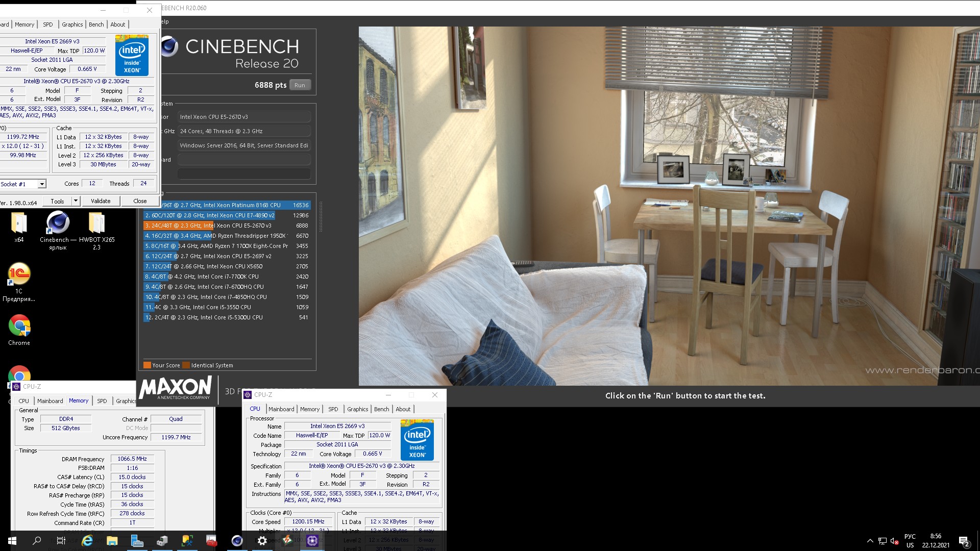Open the x64 folder on the desktop
980x551 pixels.
(19, 228)
